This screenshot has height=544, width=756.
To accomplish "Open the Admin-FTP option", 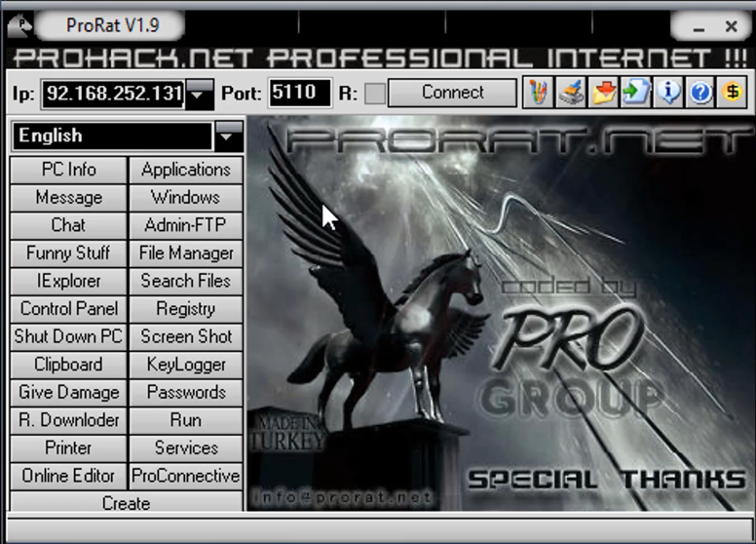I will click(186, 226).
